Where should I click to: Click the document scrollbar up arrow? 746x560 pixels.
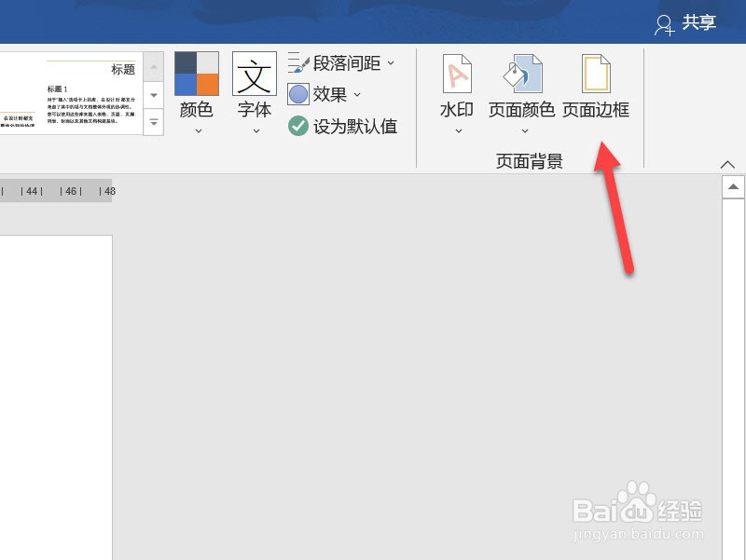pos(733,184)
